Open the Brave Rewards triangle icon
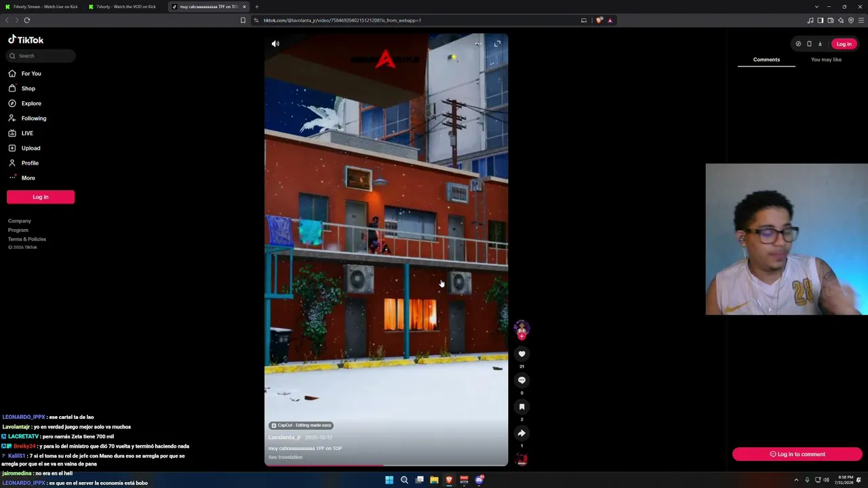This screenshot has height=488, width=868. click(x=610, y=20)
